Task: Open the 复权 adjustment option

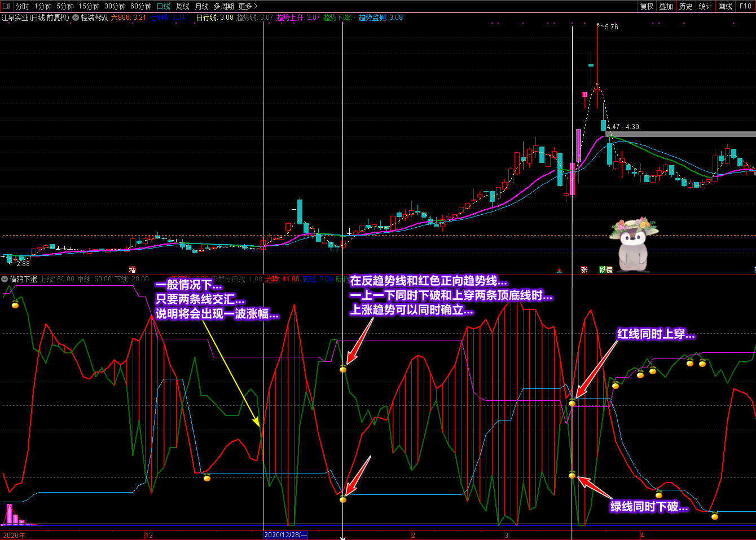Action: (x=647, y=6)
